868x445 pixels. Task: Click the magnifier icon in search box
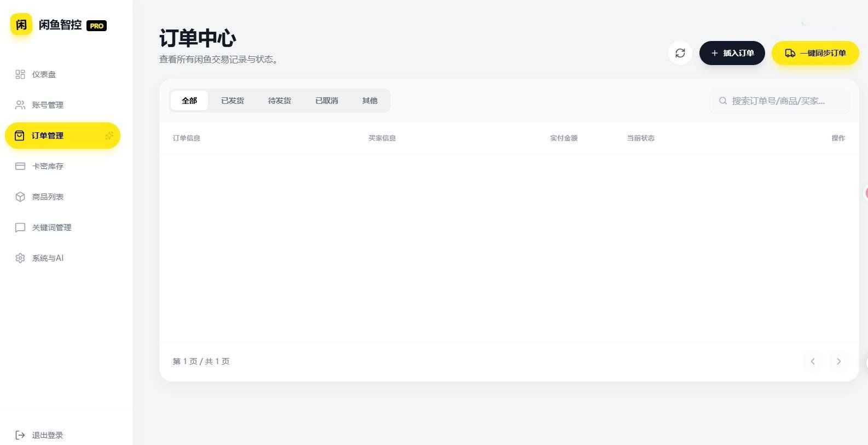click(723, 101)
